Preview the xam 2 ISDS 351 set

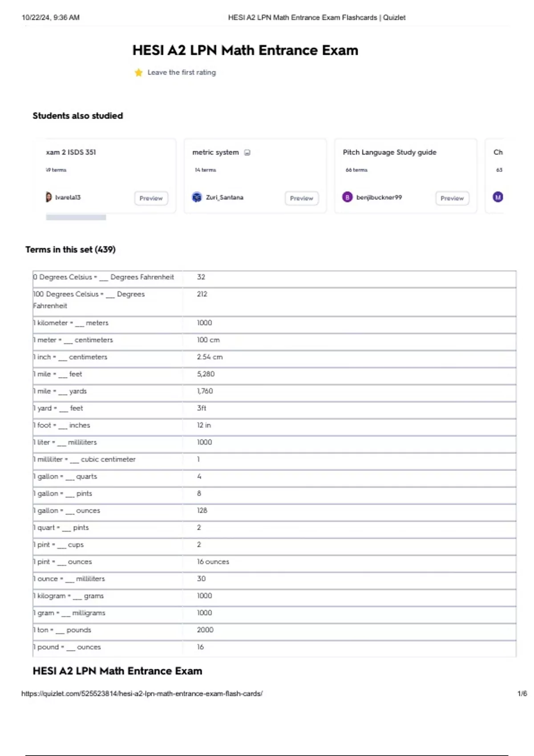click(x=151, y=198)
